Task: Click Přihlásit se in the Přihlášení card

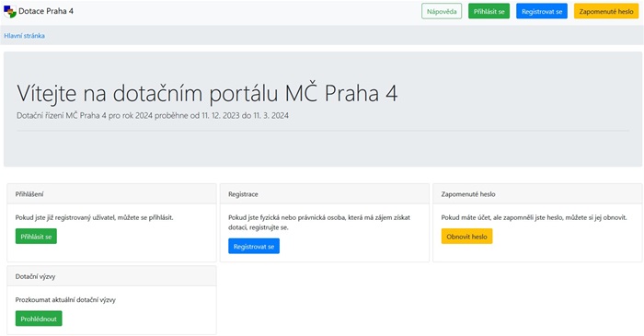Action: tap(36, 237)
